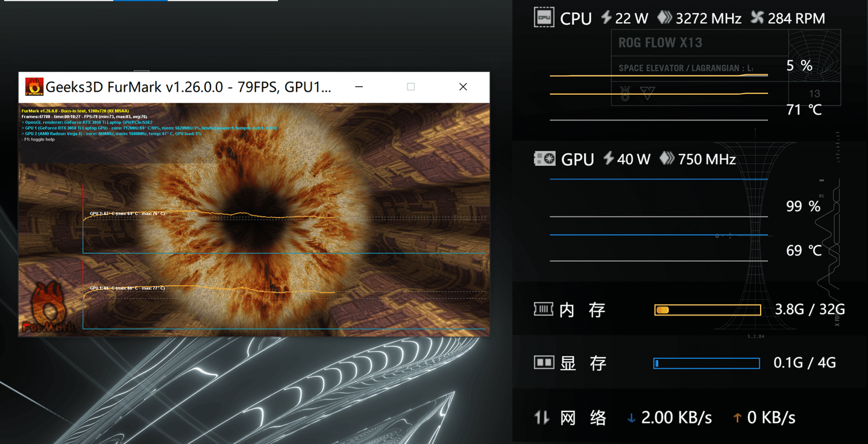The height and width of the screenshot is (444, 868).
Task: Click the FurMark app icon in title bar
Action: [34, 87]
